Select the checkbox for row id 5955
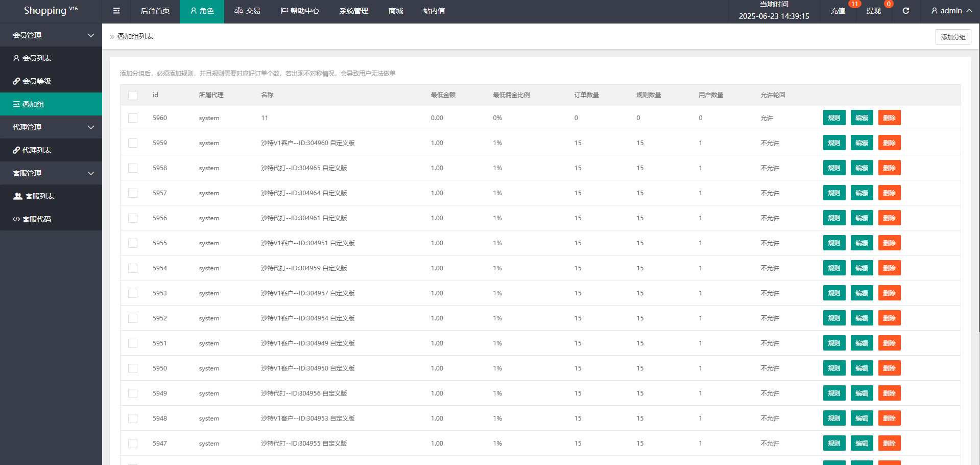This screenshot has height=465, width=980. 133,243
